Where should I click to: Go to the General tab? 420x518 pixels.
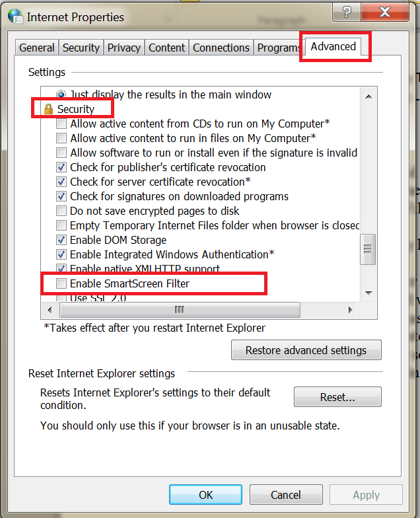point(37,48)
